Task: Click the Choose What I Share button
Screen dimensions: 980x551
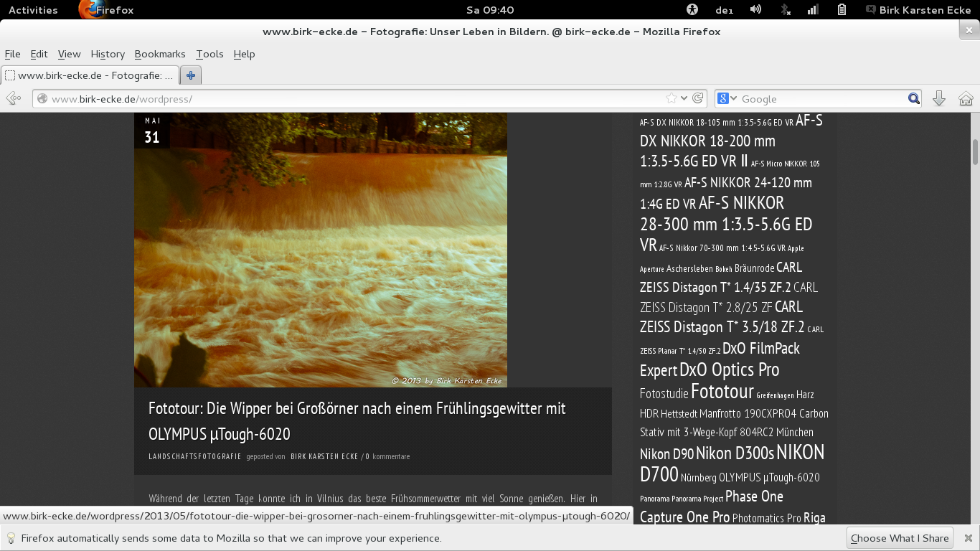Action: 900,538
